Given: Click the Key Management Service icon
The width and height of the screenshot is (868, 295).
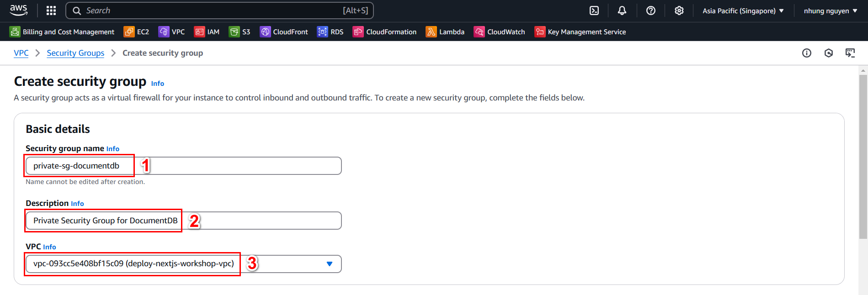Looking at the screenshot, I should [x=540, y=32].
